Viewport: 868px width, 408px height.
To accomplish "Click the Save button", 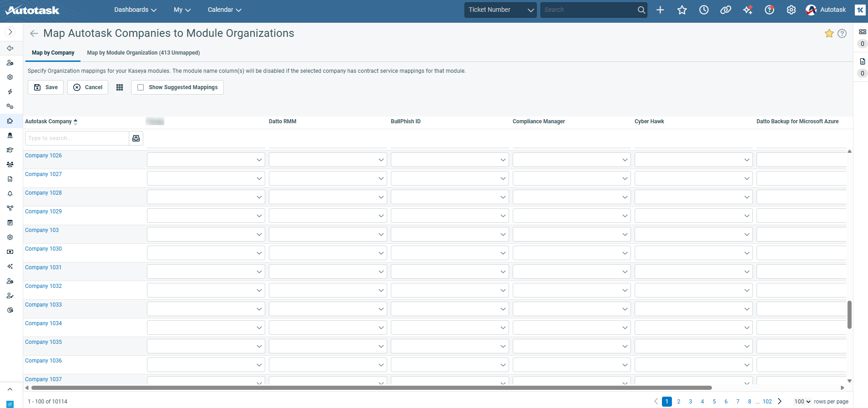I will 45,87.
